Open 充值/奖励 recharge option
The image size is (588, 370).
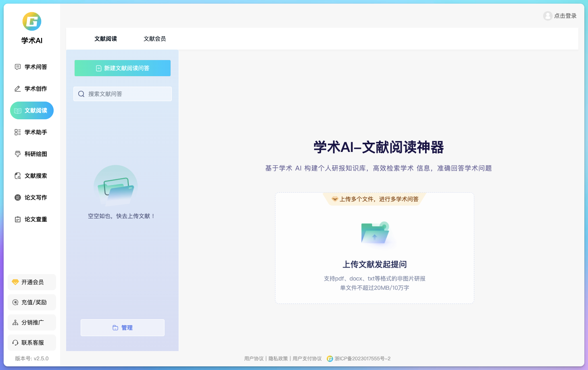31,302
